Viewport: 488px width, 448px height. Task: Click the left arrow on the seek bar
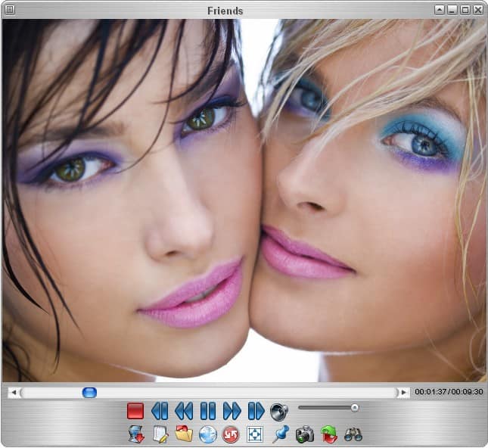click(14, 392)
